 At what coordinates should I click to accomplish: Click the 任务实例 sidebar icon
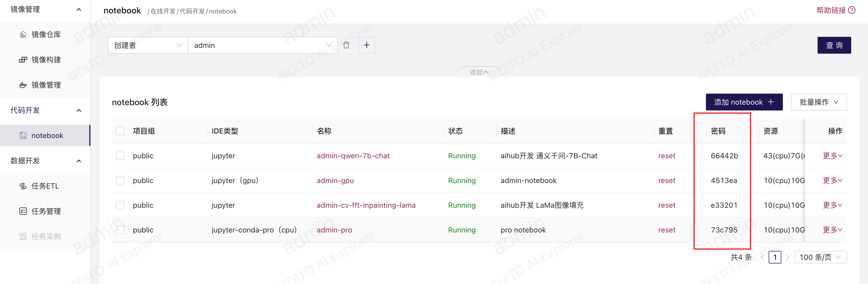coord(23,236)
